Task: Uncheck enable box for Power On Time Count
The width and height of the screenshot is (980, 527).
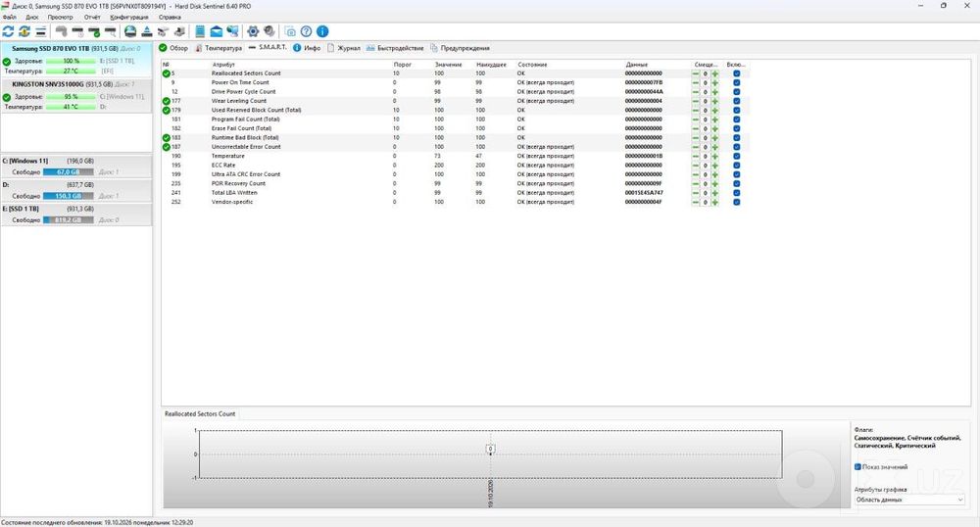Action: pos(736,82)
